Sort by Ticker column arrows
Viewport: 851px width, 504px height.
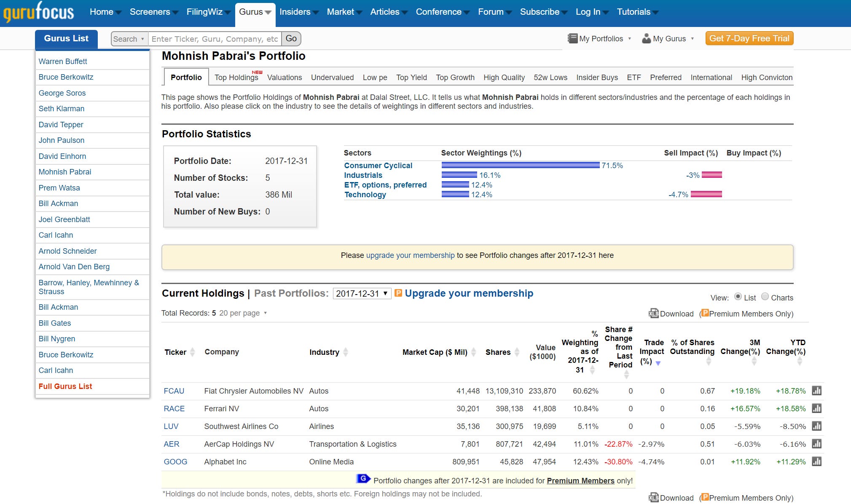coord(193,352)
